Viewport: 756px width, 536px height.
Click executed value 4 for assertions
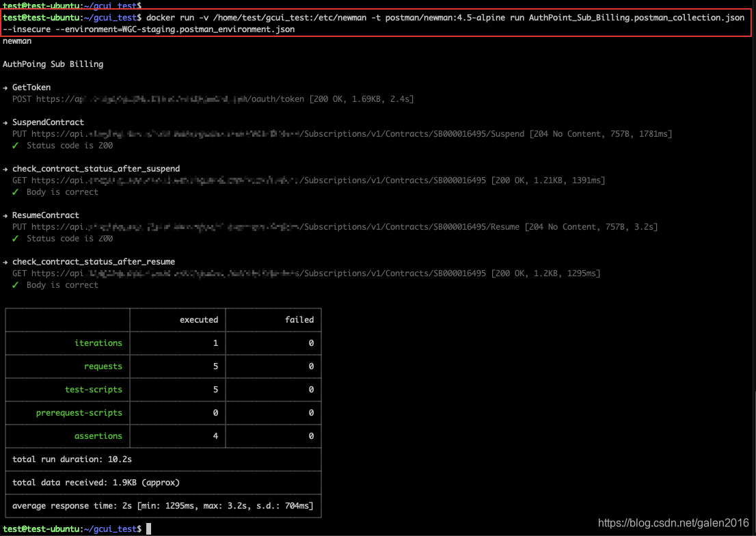tap(215, 435)
